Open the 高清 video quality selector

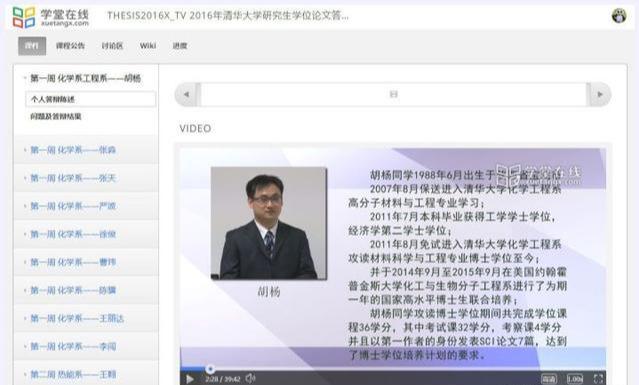(549, 379)
